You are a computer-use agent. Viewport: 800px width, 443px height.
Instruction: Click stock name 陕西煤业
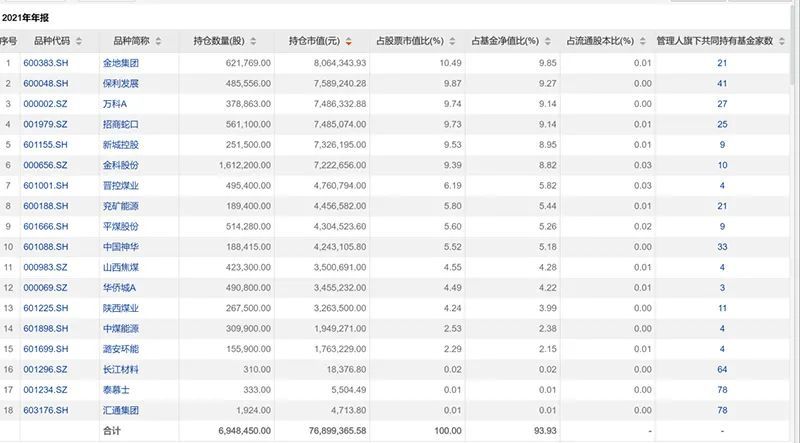[x=120, y=308]
